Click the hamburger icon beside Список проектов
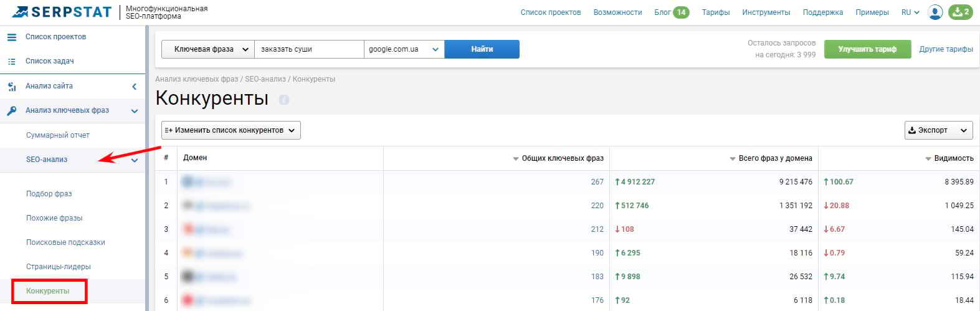This screenshot has height=311, width=980. click(11, 37)
